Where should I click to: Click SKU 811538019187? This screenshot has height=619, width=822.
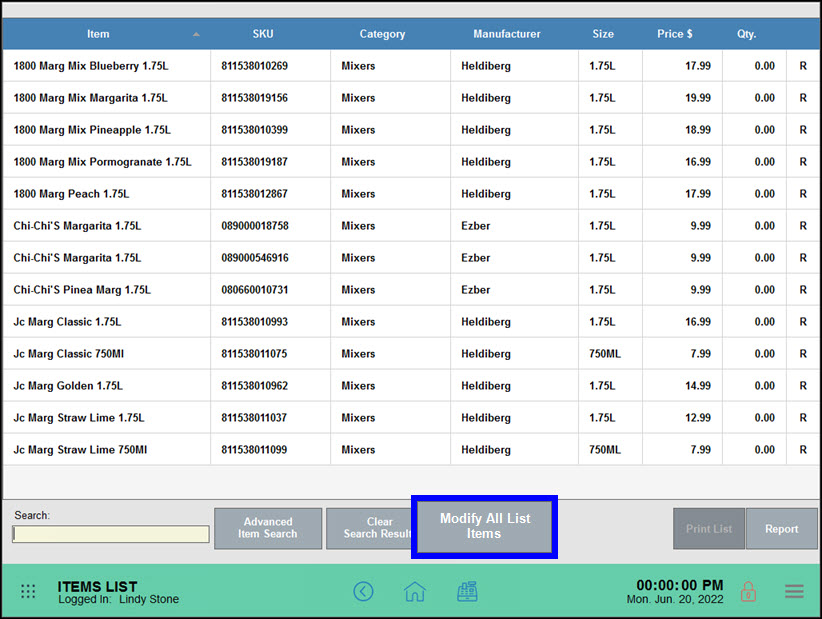[x=254, y=162]
